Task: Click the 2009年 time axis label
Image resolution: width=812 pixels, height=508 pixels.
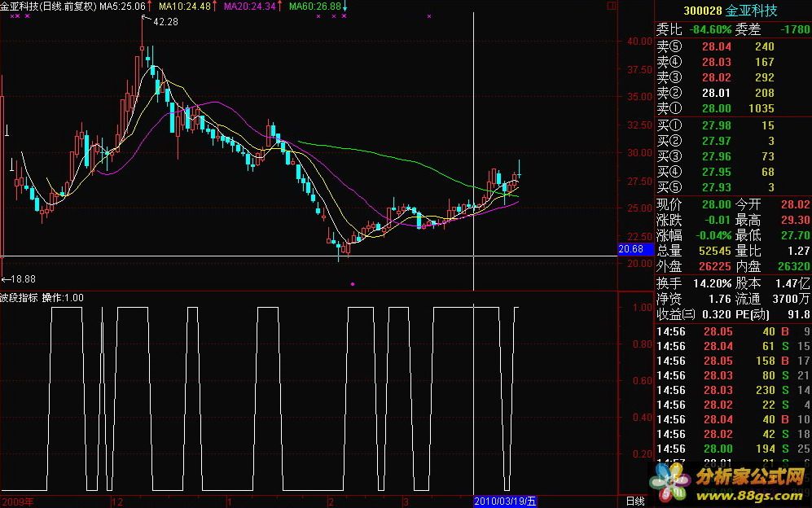Action: pyautogui.click(x=18, y=501)
